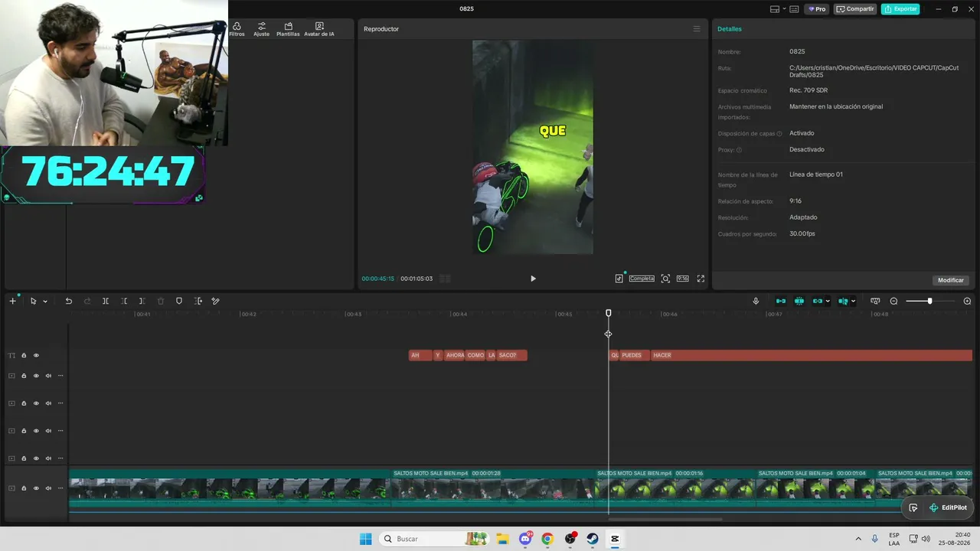Open Steam from the taskbar

click(593, 539)
